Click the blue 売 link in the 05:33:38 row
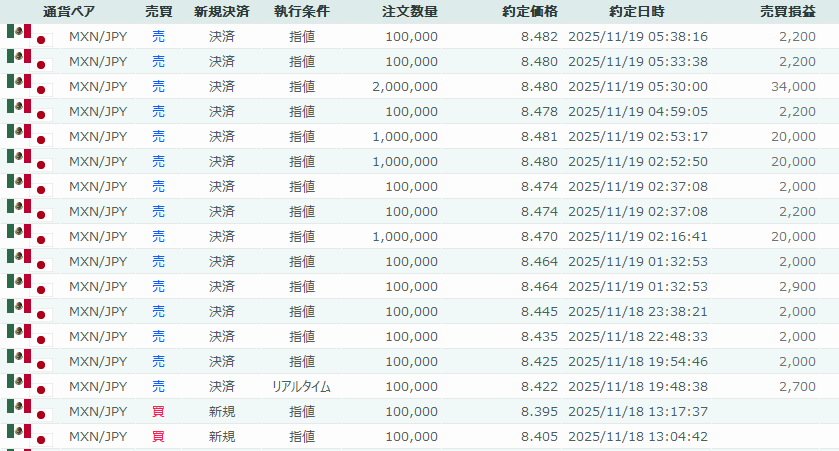The height and width of the screenshot is (451, 839). [x=158, y=61]
